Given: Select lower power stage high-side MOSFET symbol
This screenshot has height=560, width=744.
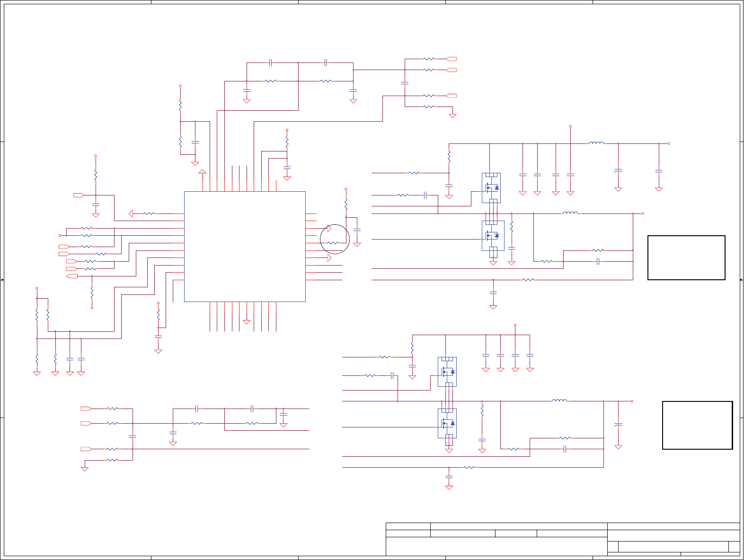Looking at the screenshot, I should coord(447,372).
